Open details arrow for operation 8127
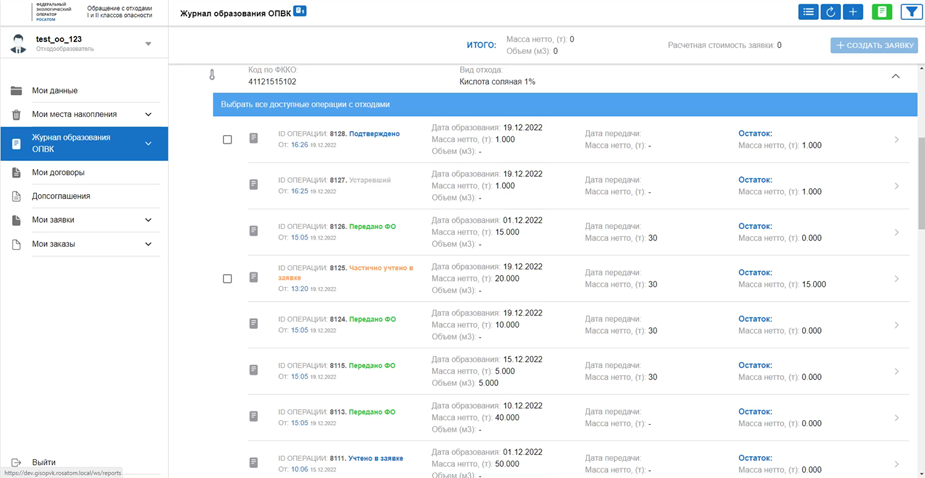 (x=897, y=186)
